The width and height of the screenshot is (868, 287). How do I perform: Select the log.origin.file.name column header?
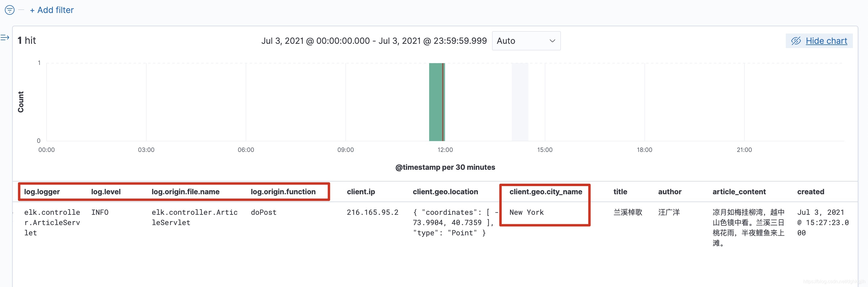pos(185,192)
